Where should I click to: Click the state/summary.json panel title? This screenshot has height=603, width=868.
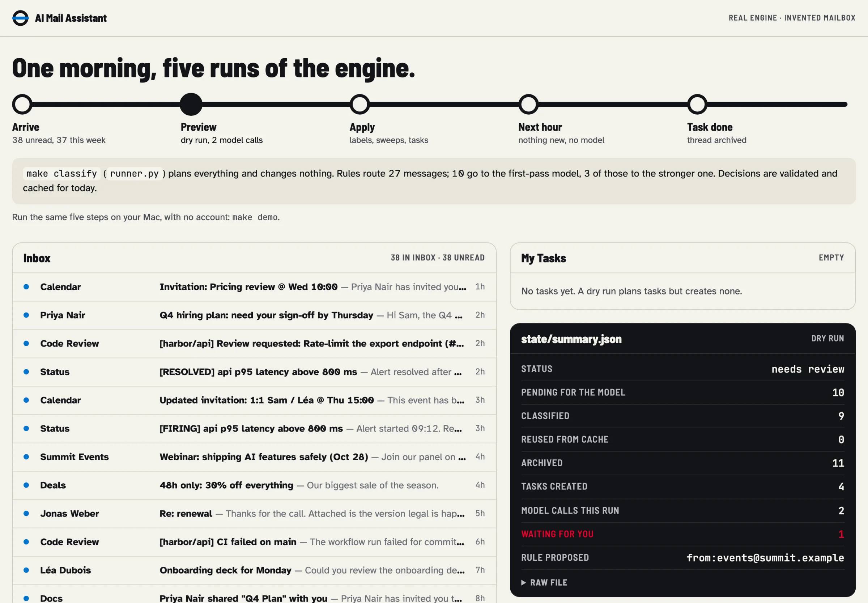point(571,339)
